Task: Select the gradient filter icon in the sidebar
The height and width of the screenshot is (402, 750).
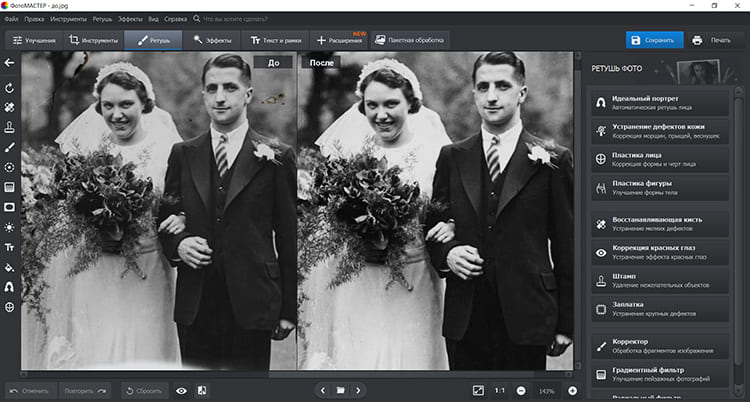Action: [x=9, y=187]
